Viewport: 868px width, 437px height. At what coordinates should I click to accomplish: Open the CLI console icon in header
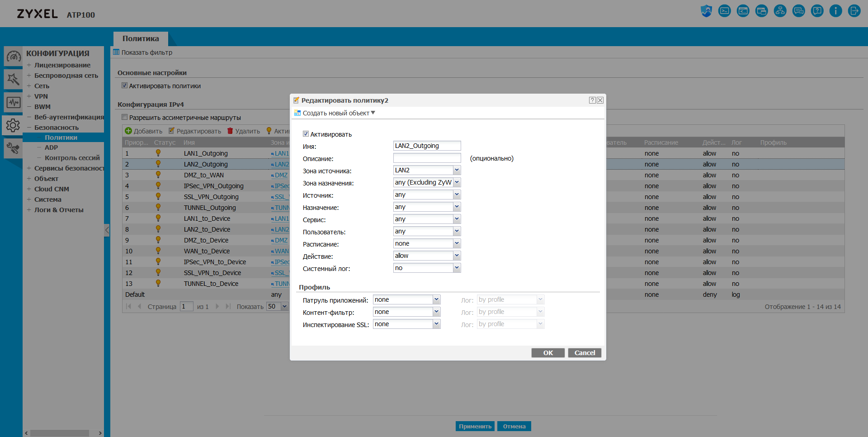724,11
